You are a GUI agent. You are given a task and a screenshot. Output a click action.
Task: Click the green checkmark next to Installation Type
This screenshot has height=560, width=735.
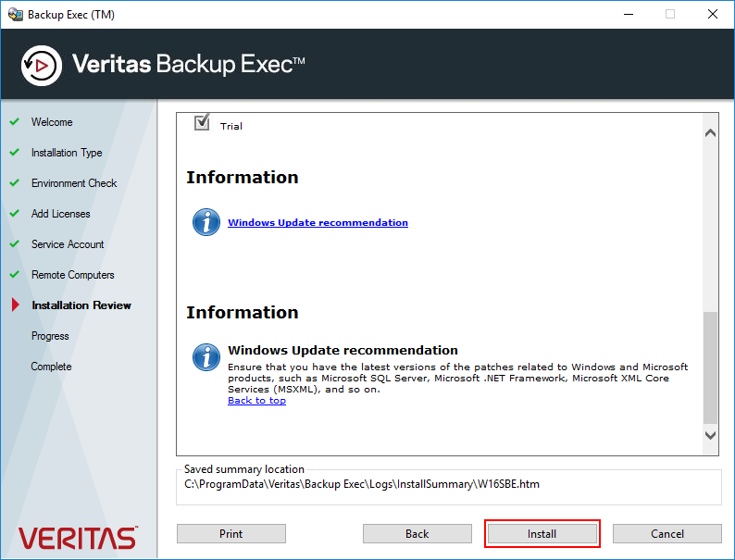(x=15, y=152)
